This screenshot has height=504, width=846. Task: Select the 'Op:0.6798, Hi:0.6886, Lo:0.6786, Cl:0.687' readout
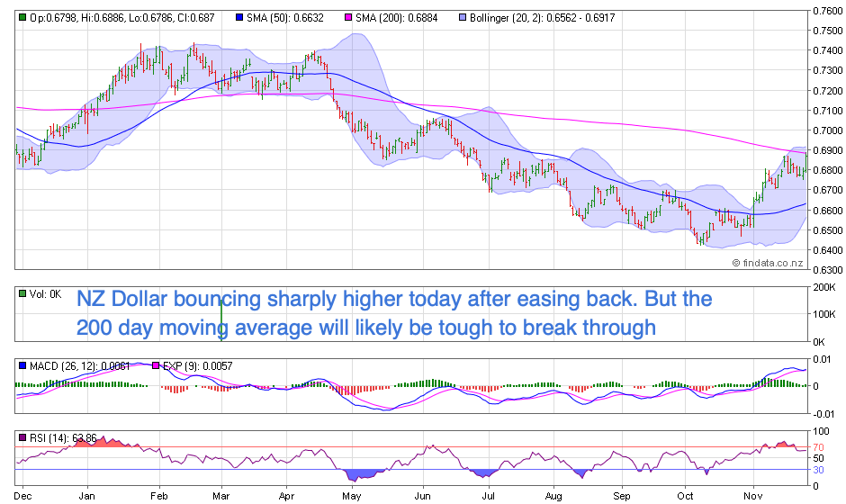(x=121, y=18)
